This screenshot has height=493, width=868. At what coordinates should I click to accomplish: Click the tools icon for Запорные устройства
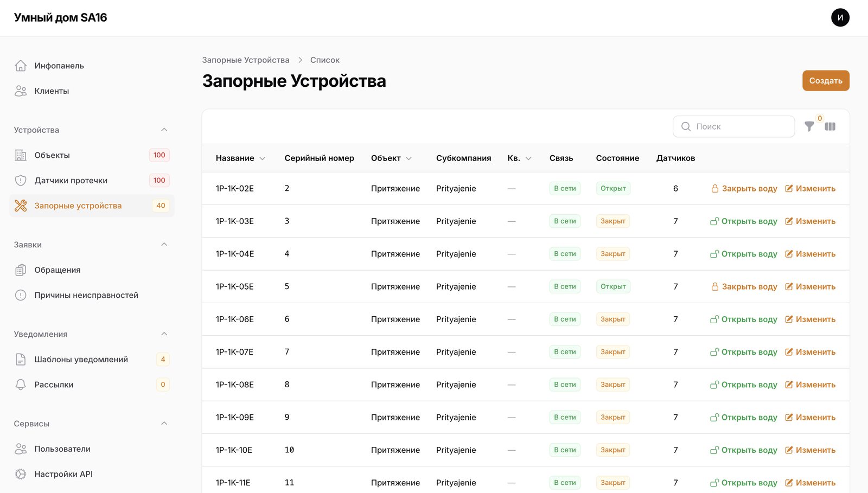21,206
